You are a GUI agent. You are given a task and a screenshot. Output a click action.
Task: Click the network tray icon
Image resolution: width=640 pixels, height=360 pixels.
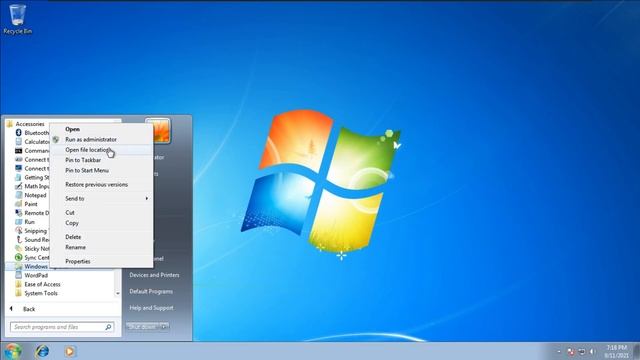[x=582, y=351]
